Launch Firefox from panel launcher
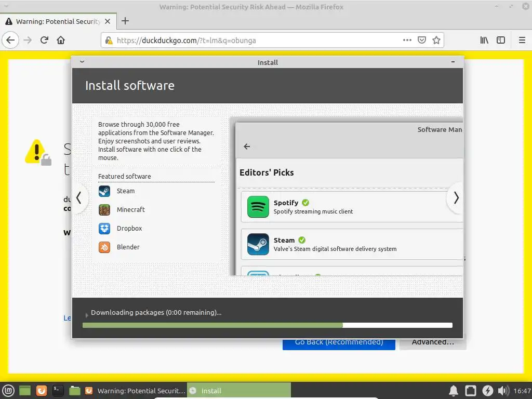 (x=42, y=391)
